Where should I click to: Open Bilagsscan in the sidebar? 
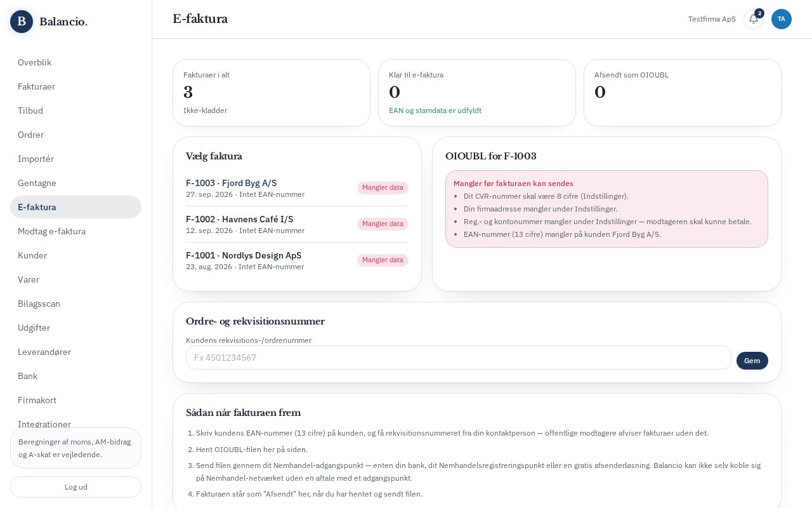[75, 304]
